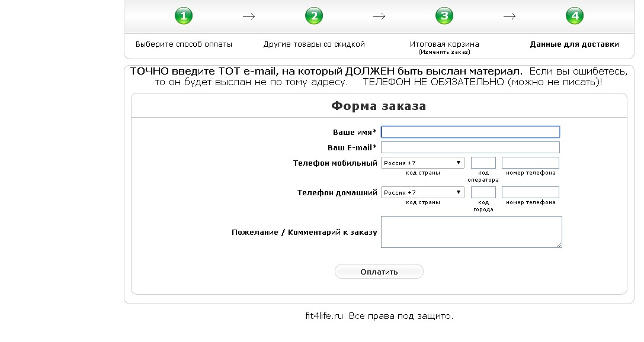Click mobile operator code field
The height and width of the screenshot is (342, 644).
483,163
